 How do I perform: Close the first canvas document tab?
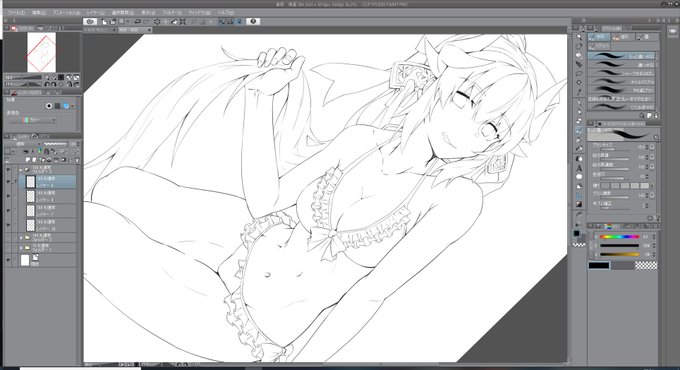114,30
